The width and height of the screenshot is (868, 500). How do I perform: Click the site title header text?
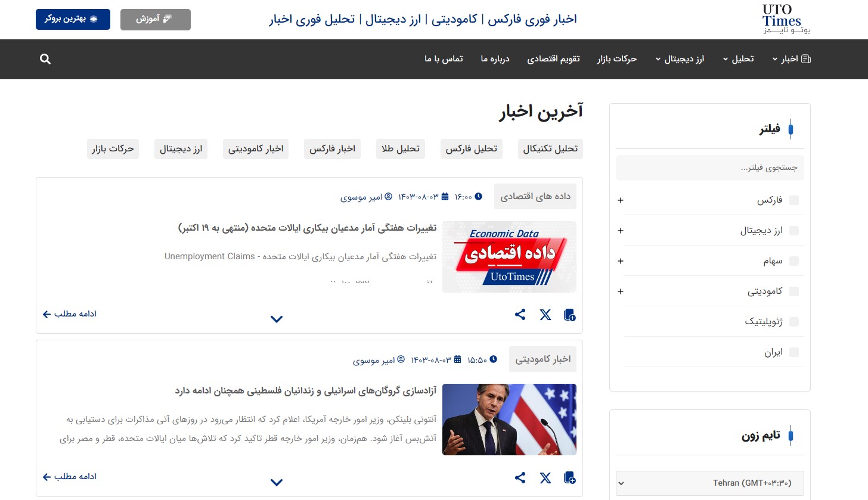click(423, 19)
